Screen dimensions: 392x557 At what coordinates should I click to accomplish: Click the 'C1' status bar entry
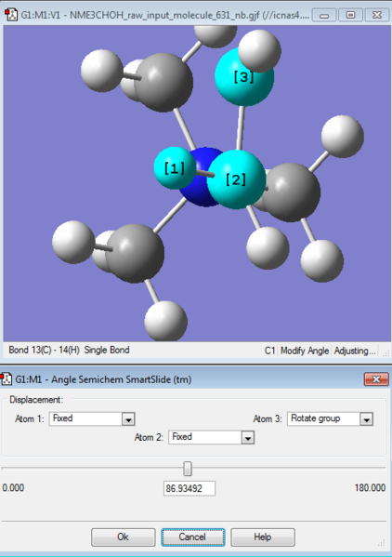click(x=270, y=351)
